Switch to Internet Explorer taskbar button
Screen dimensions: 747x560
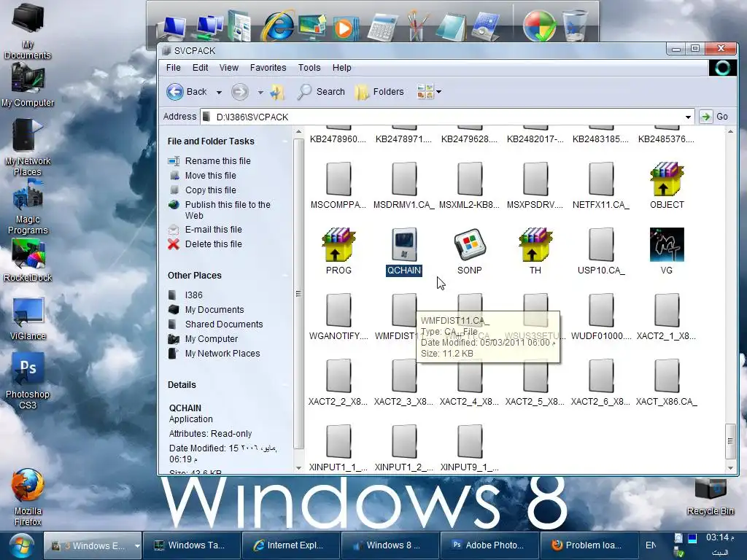(291, 545)
